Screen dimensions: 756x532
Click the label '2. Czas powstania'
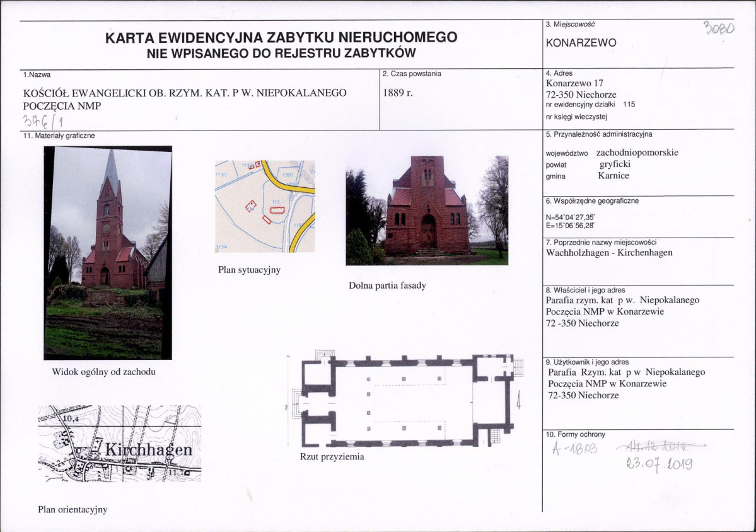[412, 74]
